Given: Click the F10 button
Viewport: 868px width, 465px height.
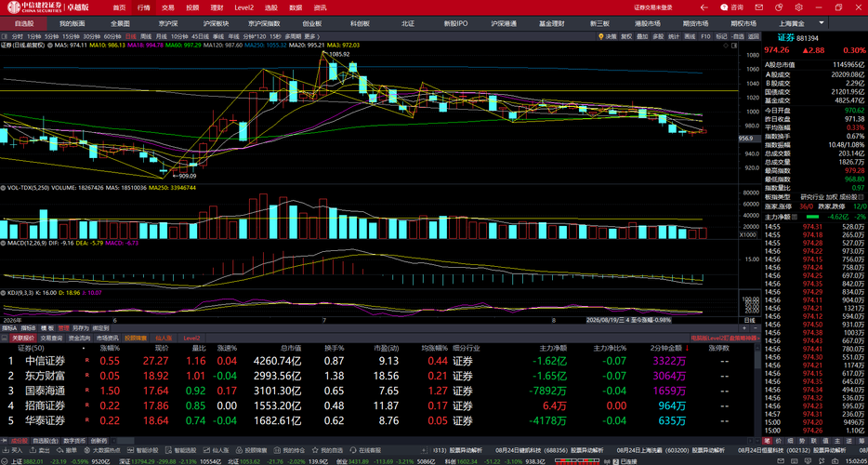Looking at the screenshot, I should pos(705,36).
